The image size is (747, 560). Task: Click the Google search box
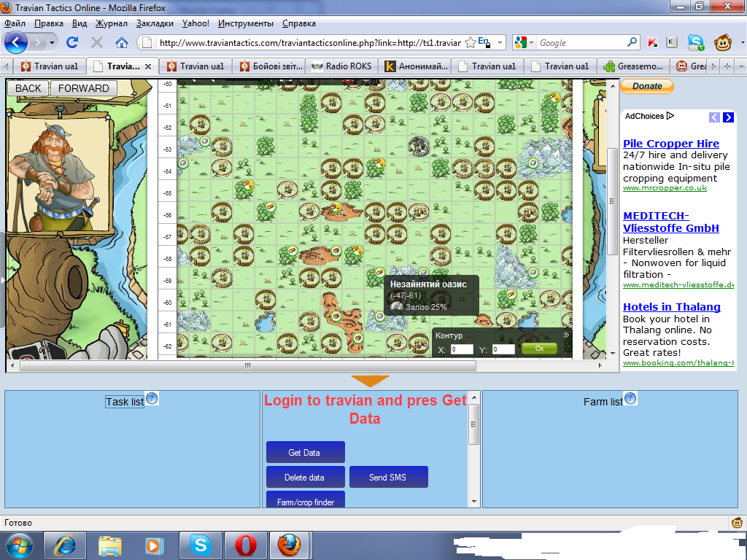(x=581, y=42)
